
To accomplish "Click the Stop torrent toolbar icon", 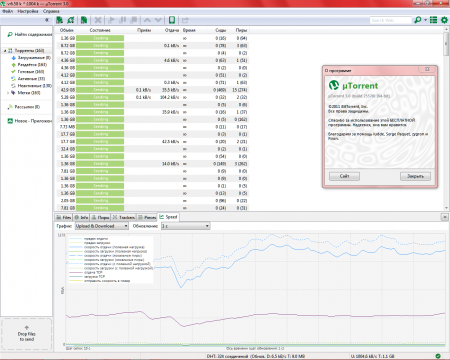I will pos(134,20).
